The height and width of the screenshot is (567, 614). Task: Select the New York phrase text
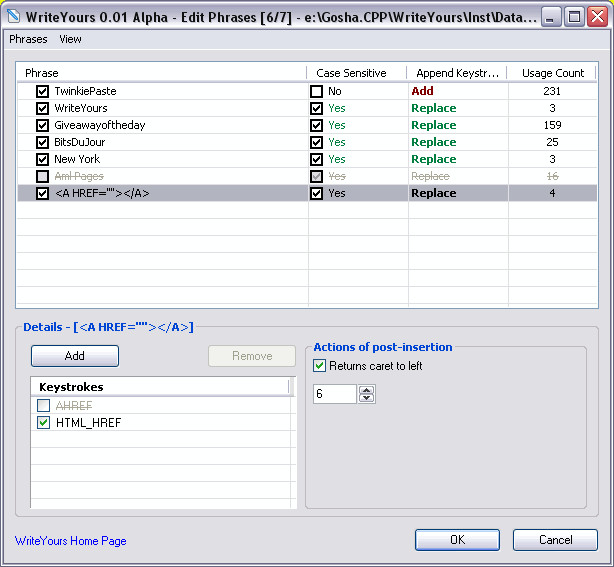[x=77, y=159]
